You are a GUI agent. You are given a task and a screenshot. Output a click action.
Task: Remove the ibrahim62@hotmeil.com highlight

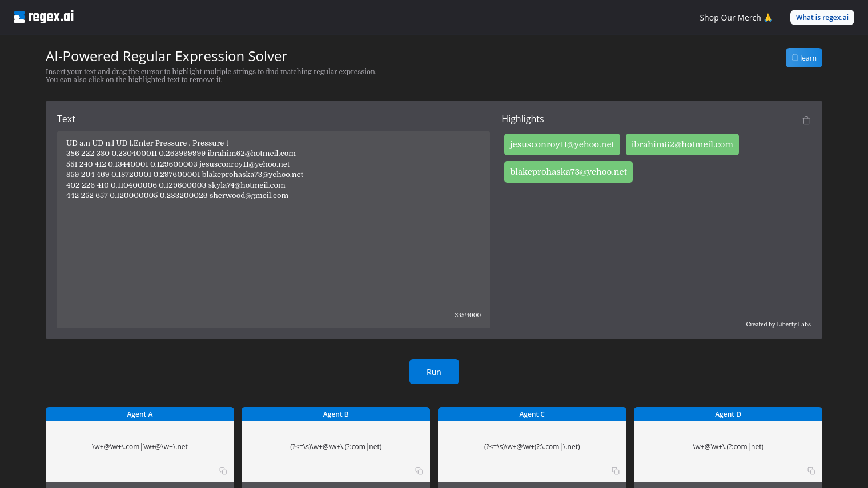point(682,144)
